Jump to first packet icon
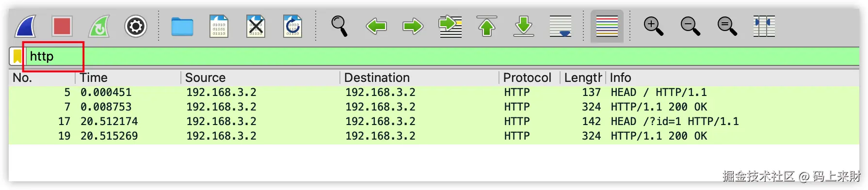The image size is (868, 190). click(487, 26)
